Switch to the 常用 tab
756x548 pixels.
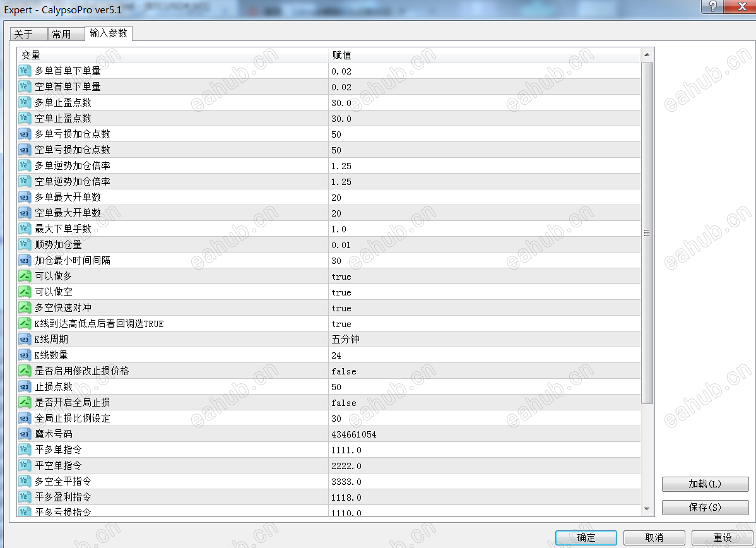coord(66,34)
